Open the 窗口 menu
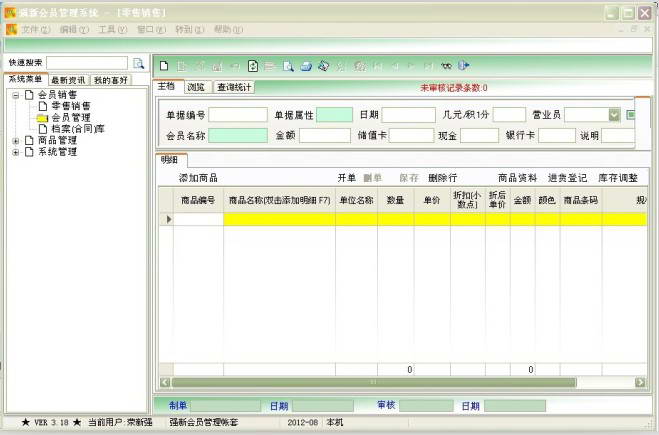The image size is (659, 435). pyautogui.click(x=151, y=29)
